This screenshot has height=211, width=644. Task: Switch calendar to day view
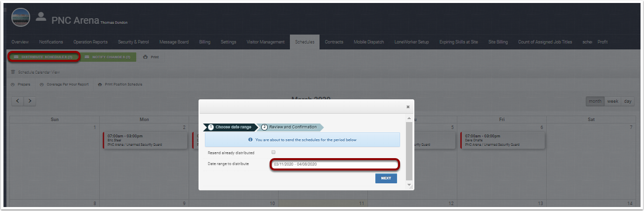628,101
